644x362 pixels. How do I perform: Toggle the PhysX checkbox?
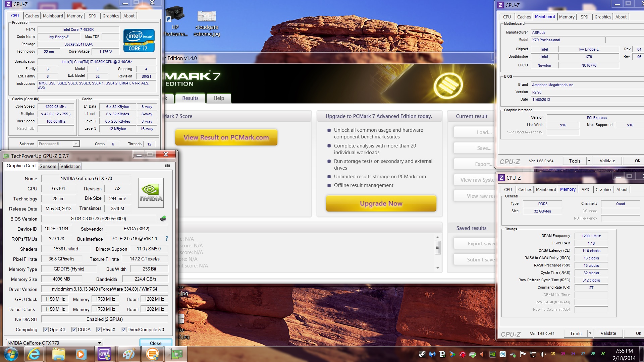point(99,329)
